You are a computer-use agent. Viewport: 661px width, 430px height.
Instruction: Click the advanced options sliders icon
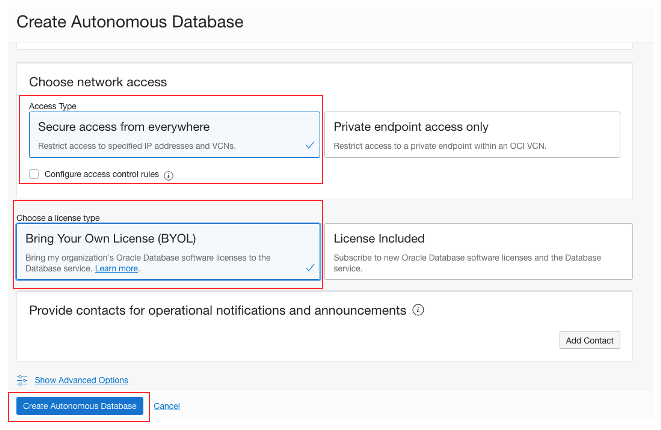click(22, 380)
